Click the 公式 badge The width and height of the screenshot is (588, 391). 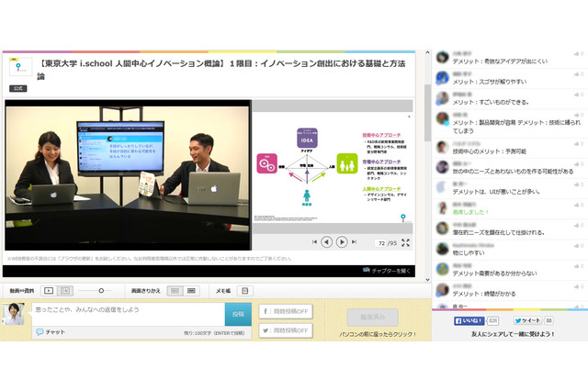(18, 89)
